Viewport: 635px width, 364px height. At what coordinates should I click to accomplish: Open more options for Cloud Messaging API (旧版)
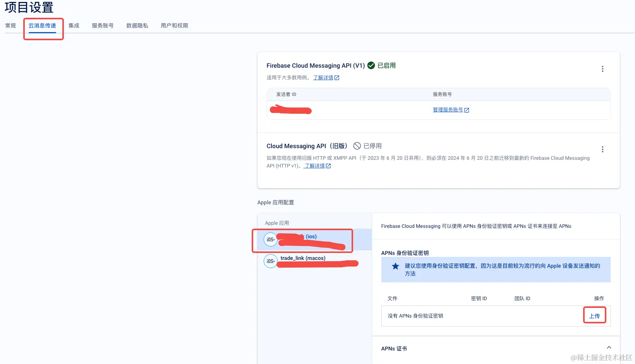pos(602,149)
